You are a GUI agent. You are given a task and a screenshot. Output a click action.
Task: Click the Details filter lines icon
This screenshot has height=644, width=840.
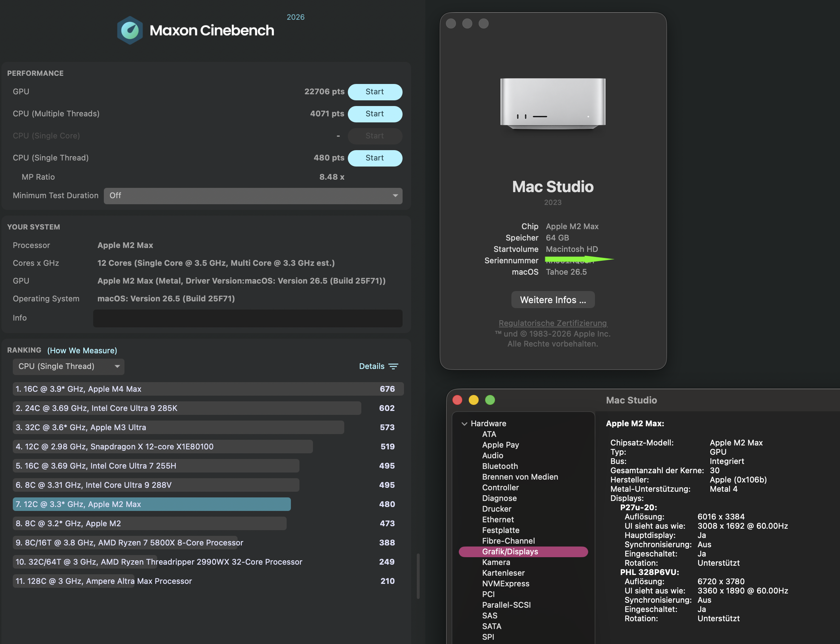pyautogui.click(x=393, y=366)
